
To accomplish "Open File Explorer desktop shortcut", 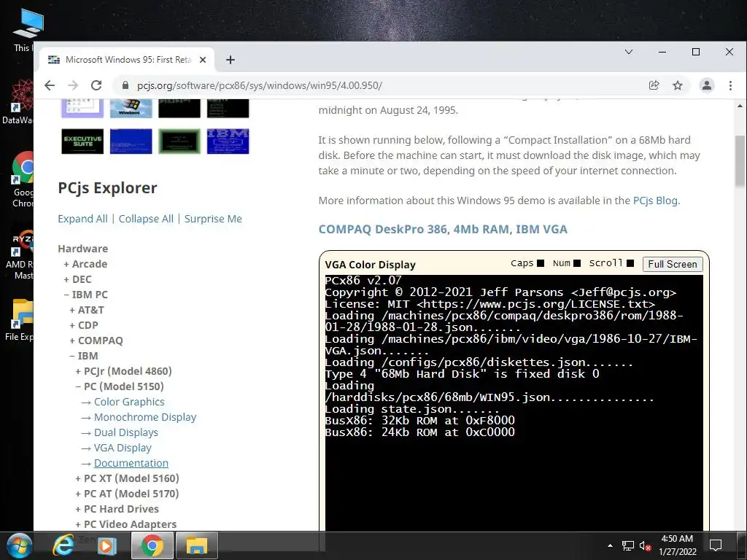I will pos(20,319).
